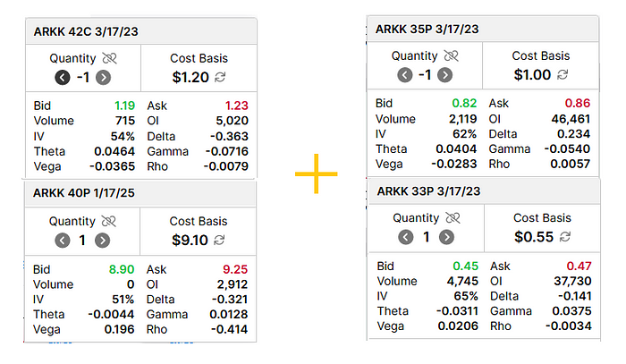The image size is (626, 364).
Task: Refresh cost basis of ARKK 40P
Action: [219, 241]
